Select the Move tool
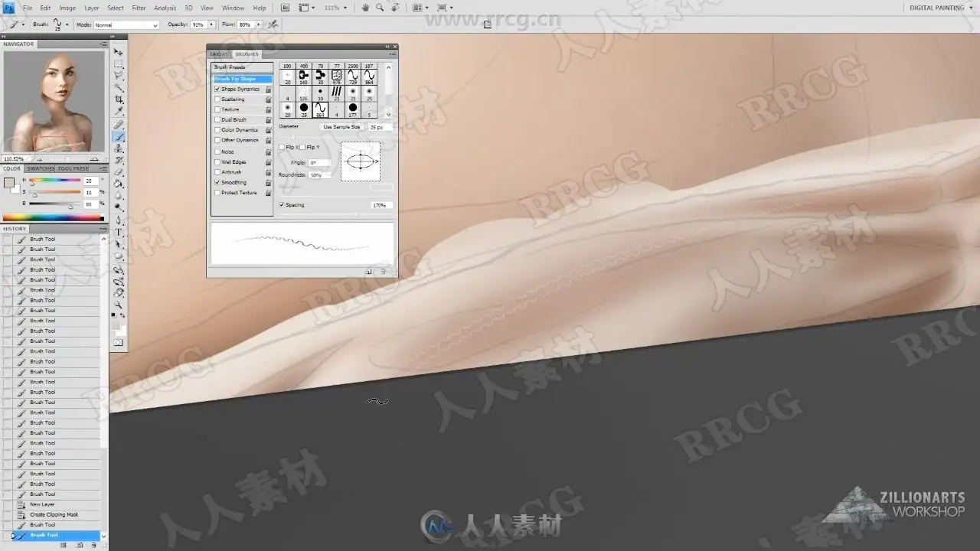 [119, 52]
